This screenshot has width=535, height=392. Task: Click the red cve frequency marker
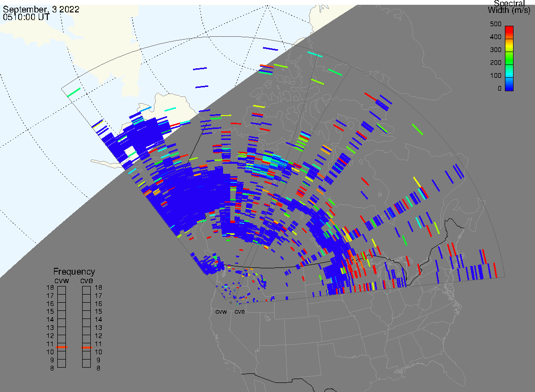(x=86, y=347)
